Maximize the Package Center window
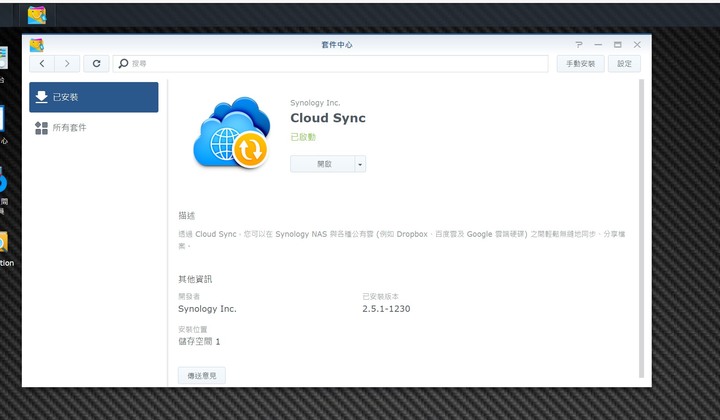 coord(618,45)
